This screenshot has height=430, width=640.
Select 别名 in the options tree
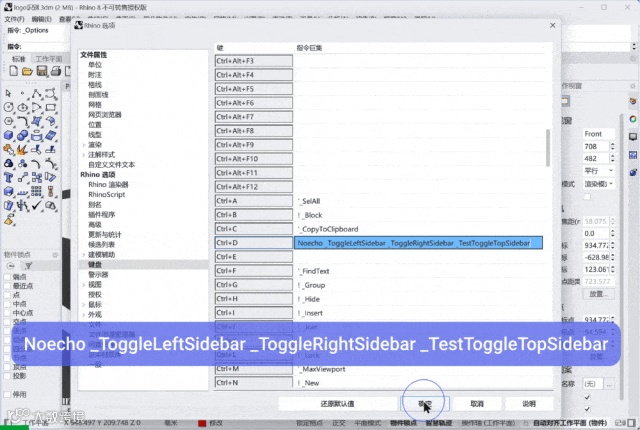pos(95,204)
